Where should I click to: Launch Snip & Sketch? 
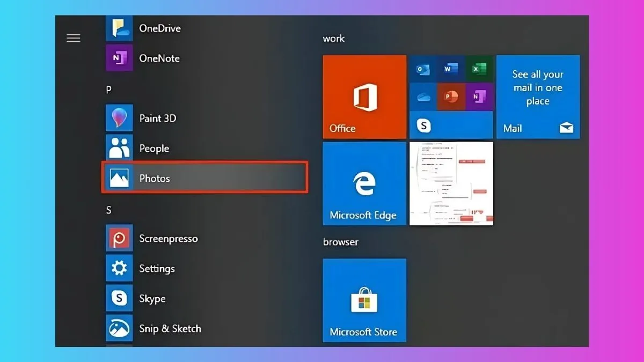point(170,329)
